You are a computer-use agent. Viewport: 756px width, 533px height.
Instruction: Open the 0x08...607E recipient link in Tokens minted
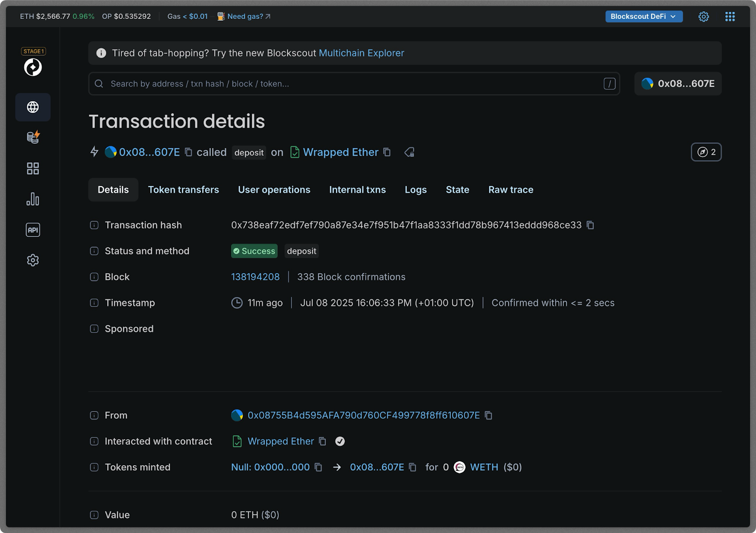point(377,467)
